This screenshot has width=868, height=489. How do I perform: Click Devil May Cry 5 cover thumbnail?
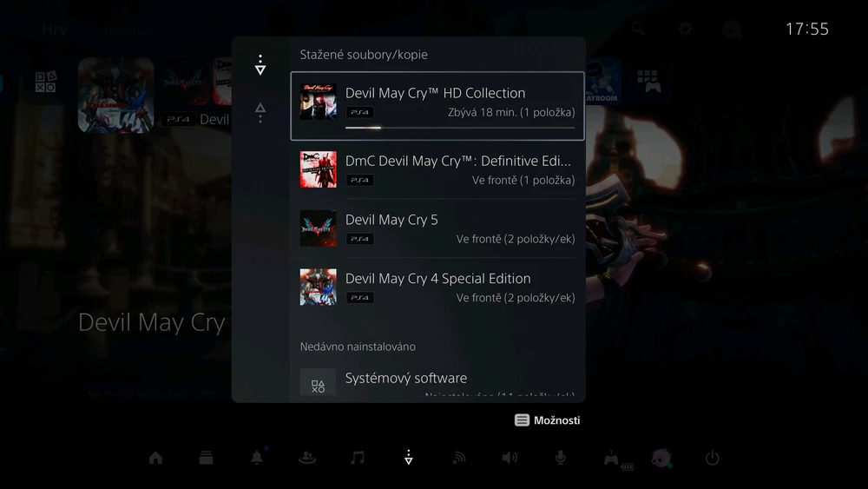pos(319,228)
